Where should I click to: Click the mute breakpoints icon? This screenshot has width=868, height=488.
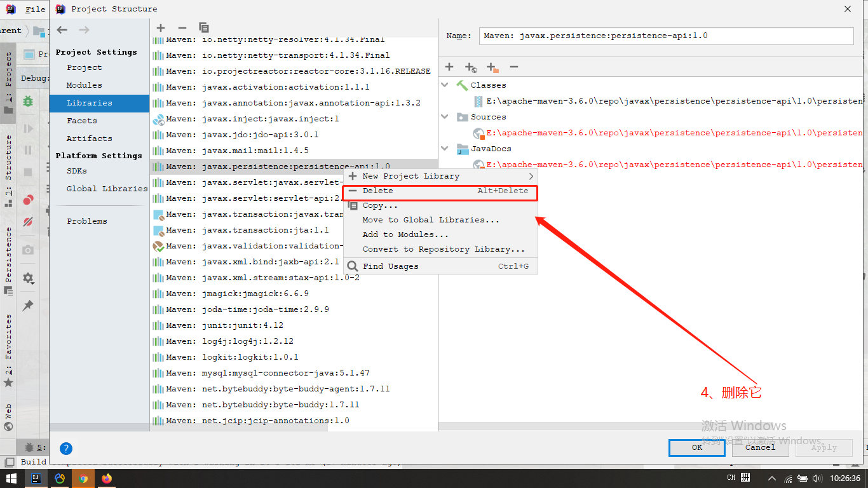pos(28,222)
